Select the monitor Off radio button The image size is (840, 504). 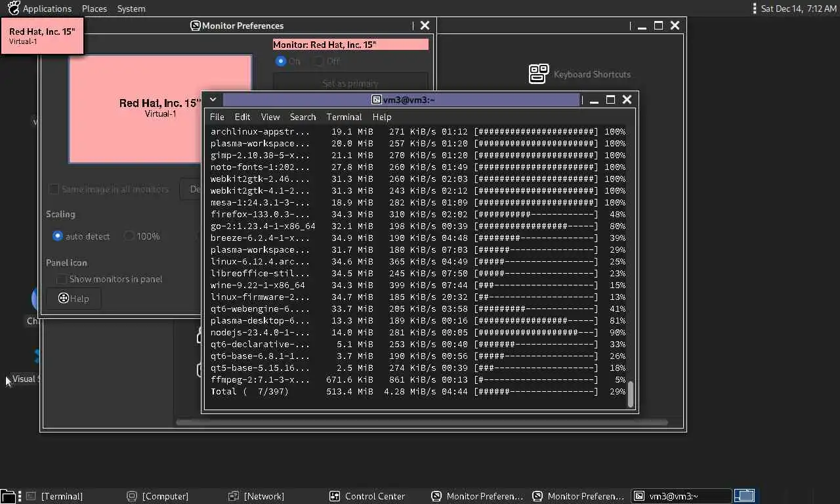pyautogui.click(x=319, y=61)
